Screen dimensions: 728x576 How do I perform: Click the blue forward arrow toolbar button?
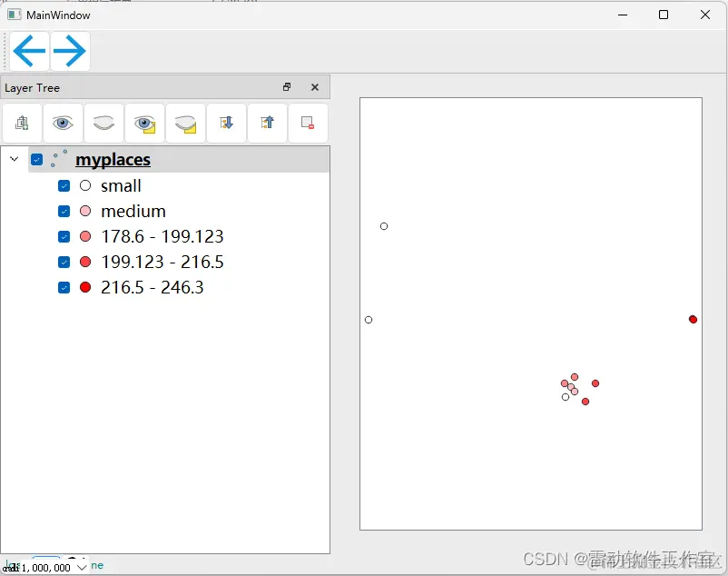point(70,51)
